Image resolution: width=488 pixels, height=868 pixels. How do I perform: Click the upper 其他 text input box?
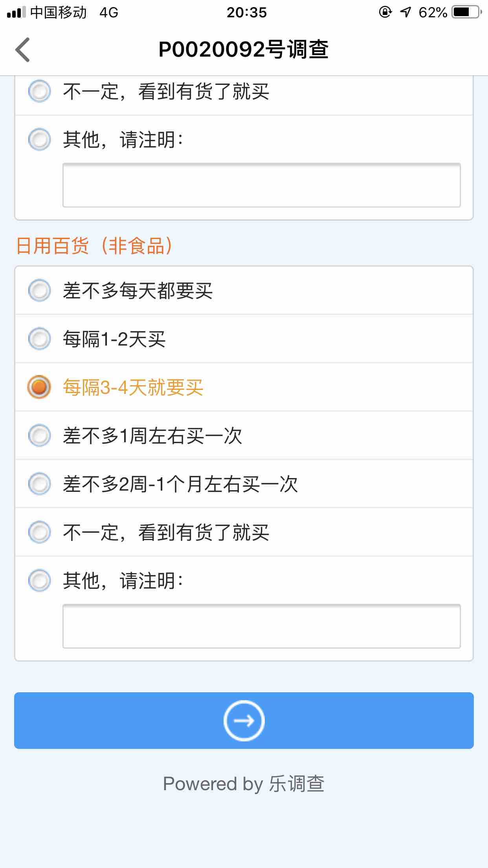tap(261, 185)
